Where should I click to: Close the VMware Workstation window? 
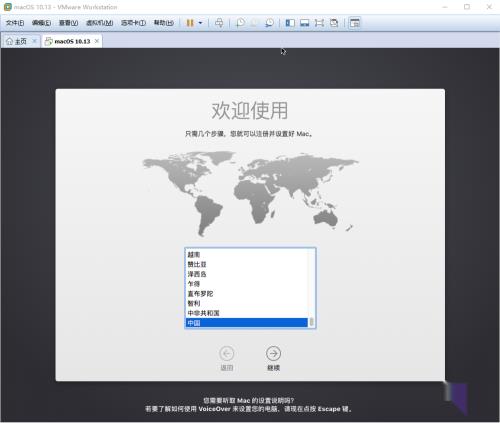point(489,7)
